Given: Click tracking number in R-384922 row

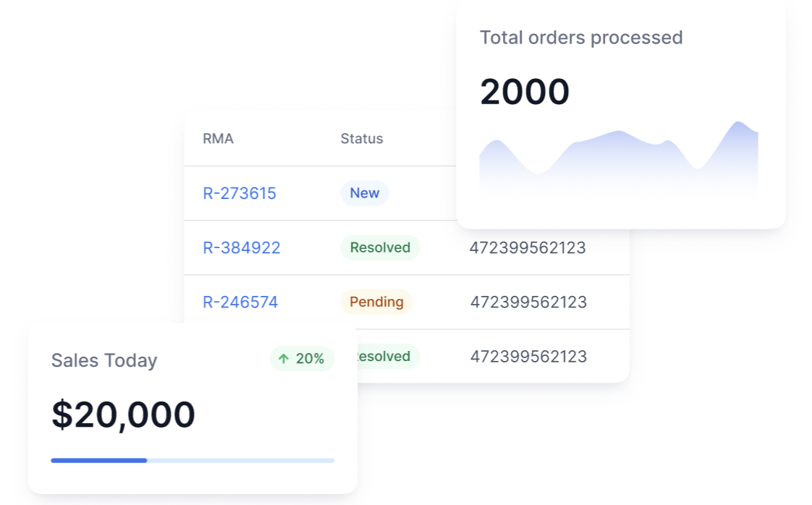Looking at the screenshot, I should tap(528, 248).
